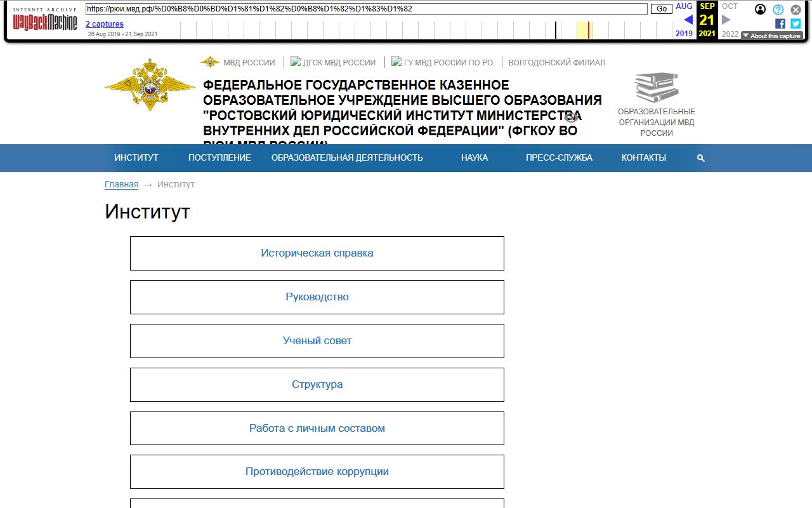This screenshot has height=508, width=812.
Task: Click the grey next capture arrow
Action: tap(726, 20)
